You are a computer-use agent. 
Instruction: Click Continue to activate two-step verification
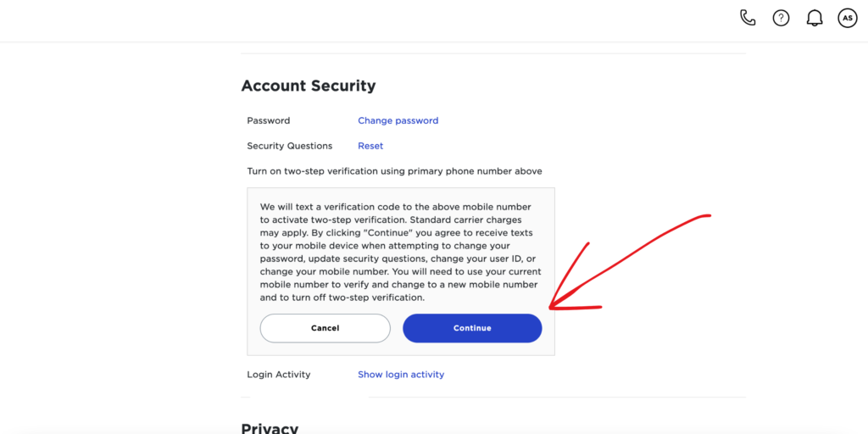coord(472,328)
